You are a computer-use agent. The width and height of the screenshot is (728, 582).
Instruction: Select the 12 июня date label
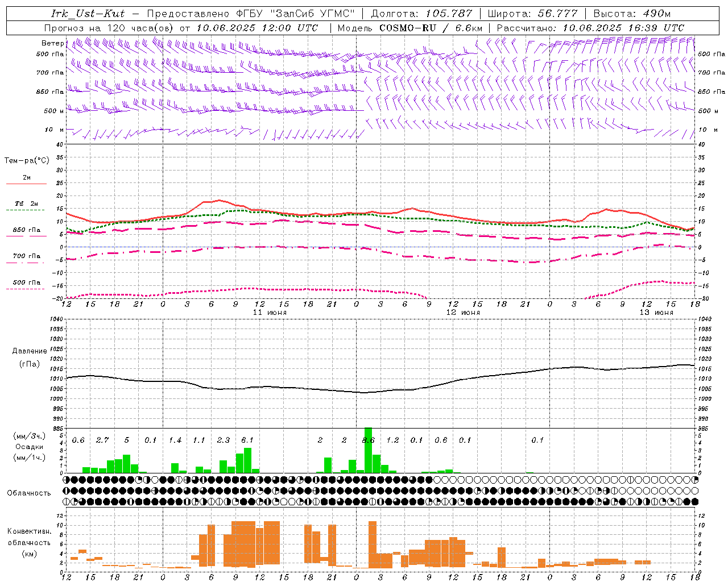[463, 313]
